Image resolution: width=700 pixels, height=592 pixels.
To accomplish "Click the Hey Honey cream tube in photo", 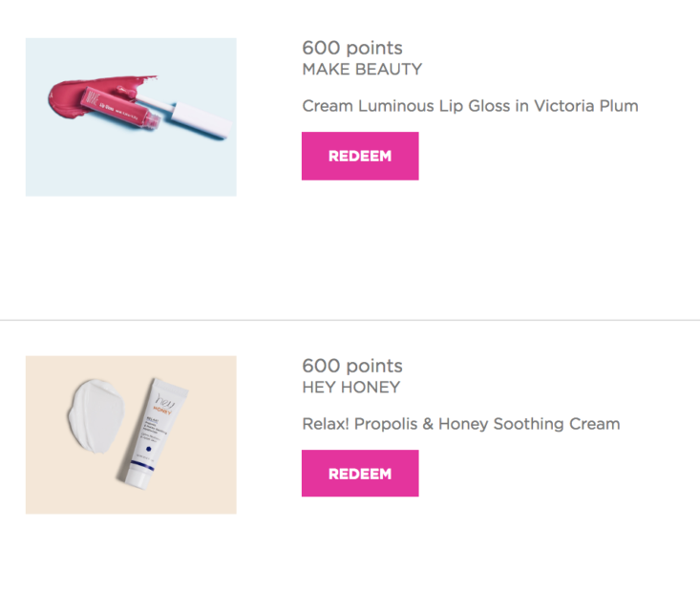I will (153, 433).
